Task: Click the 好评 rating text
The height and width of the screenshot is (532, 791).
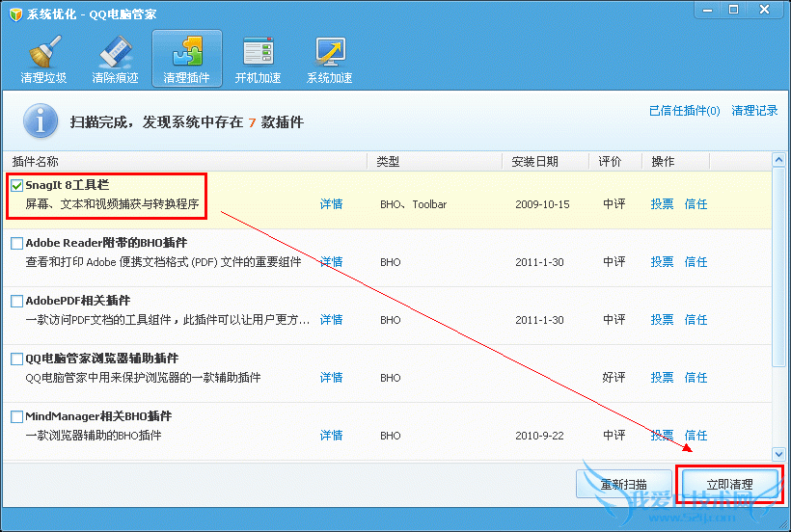Action: click(x=614, y=378)
